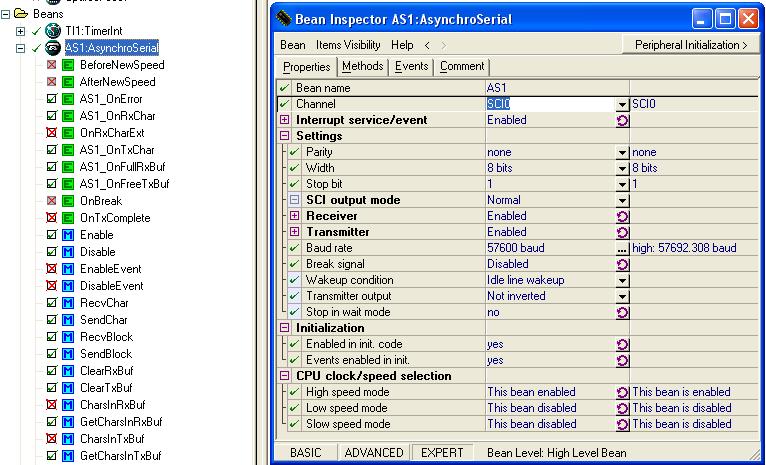Collapse the Initialization group
The height and width of the screenshot is (465, 766).
pos(284,328)
